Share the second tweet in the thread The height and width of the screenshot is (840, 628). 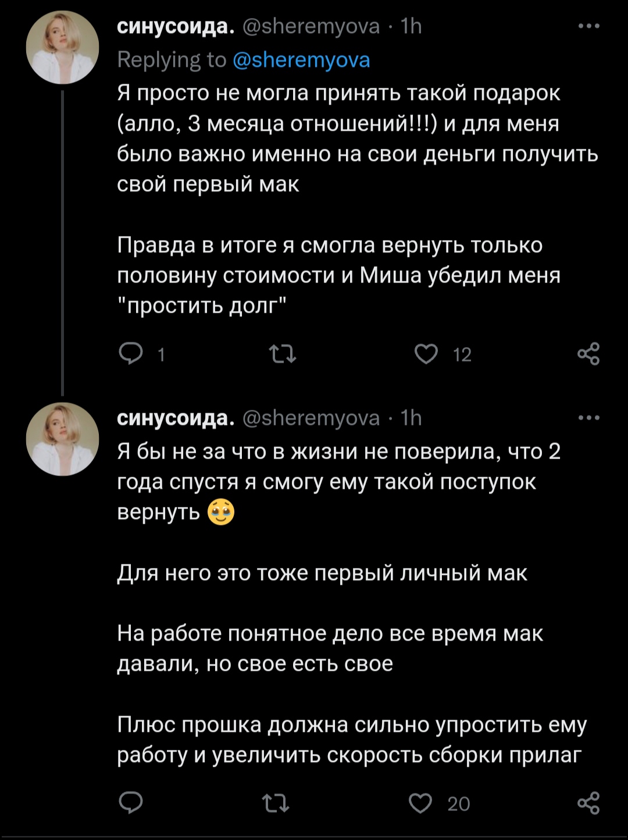pos(588,803)
